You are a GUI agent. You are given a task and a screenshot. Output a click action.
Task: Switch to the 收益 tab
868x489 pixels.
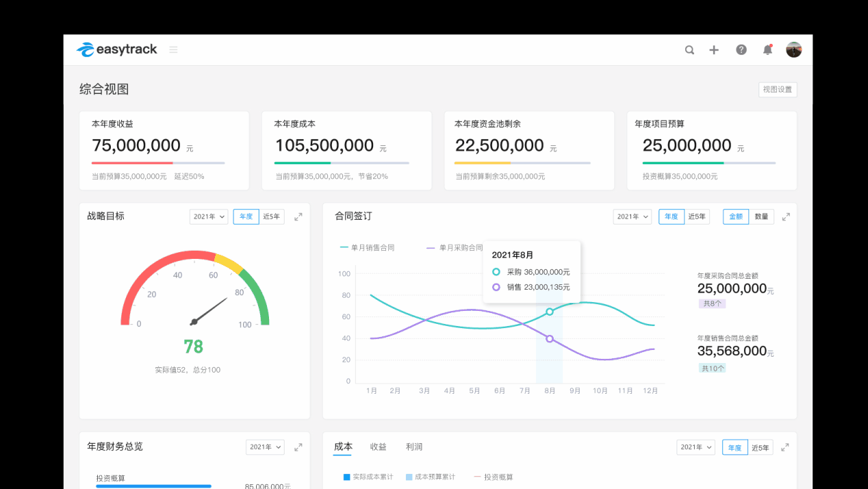(379, 447)
